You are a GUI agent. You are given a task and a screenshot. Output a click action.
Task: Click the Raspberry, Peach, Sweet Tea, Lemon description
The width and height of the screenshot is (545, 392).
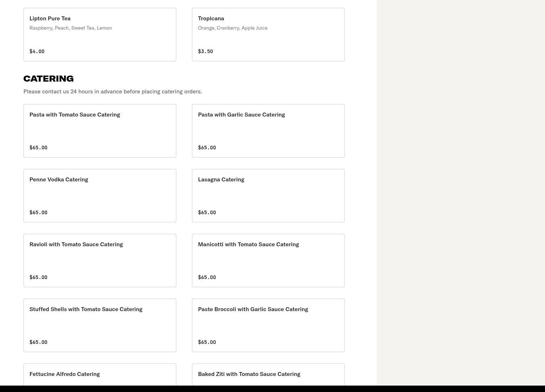pos(71,28)
